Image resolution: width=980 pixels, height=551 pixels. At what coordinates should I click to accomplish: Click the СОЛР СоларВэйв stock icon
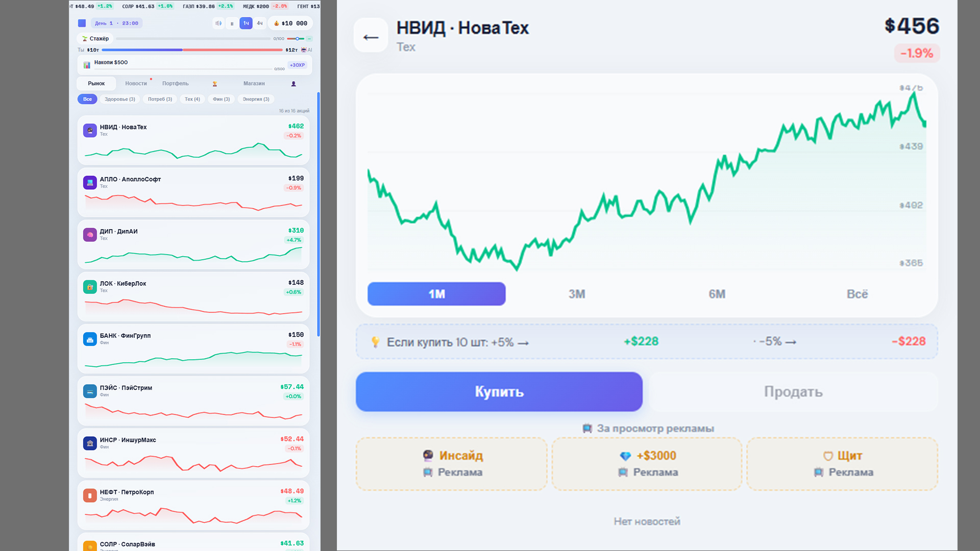tap(90, 546)
